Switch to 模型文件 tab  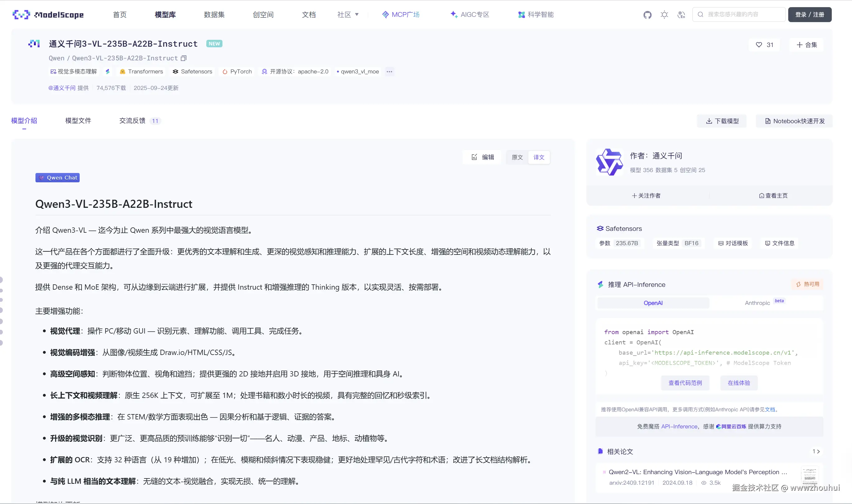(x=78, y=121)
